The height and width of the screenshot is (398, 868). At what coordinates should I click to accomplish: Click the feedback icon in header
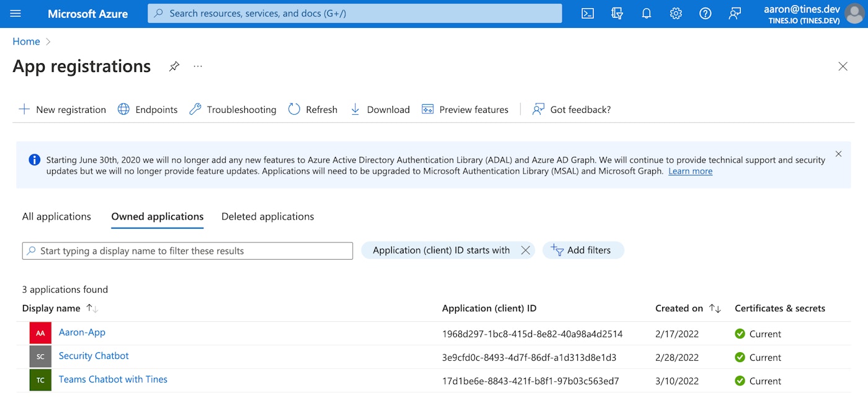point(735,14)
